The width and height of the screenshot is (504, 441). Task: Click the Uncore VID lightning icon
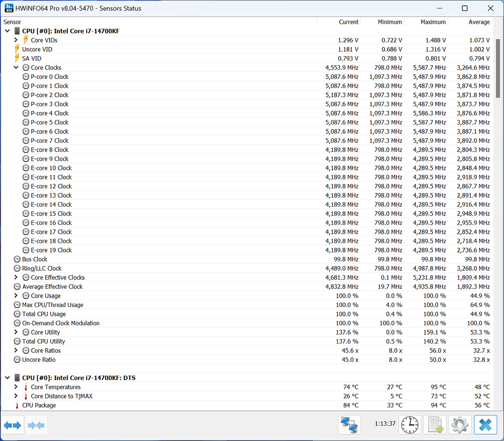pyautogui.click(x=17, y=49)
